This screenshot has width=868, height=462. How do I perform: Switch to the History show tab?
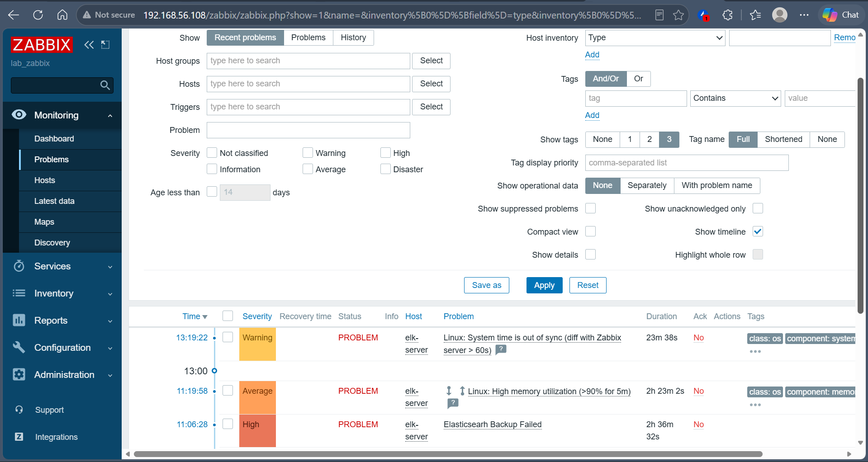point(353,38)
